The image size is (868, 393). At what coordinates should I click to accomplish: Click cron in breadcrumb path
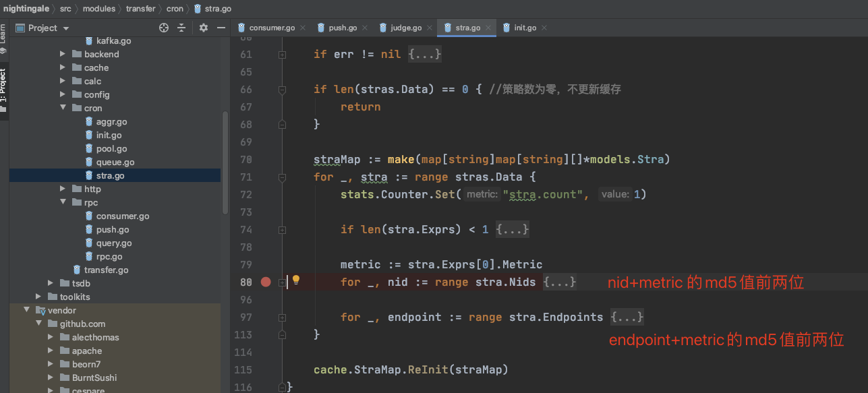pyautogui.click(x=174, y=9)
